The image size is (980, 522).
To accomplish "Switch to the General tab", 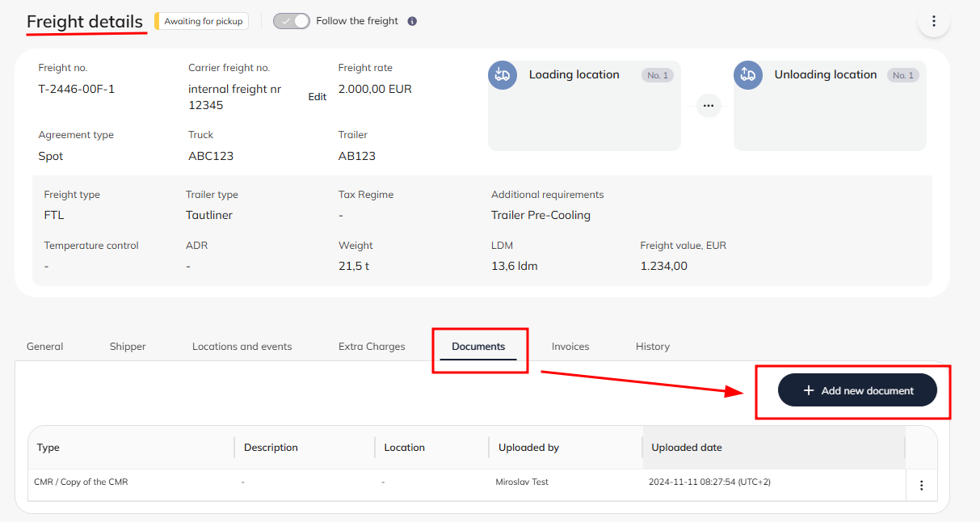I will [44, 347].
